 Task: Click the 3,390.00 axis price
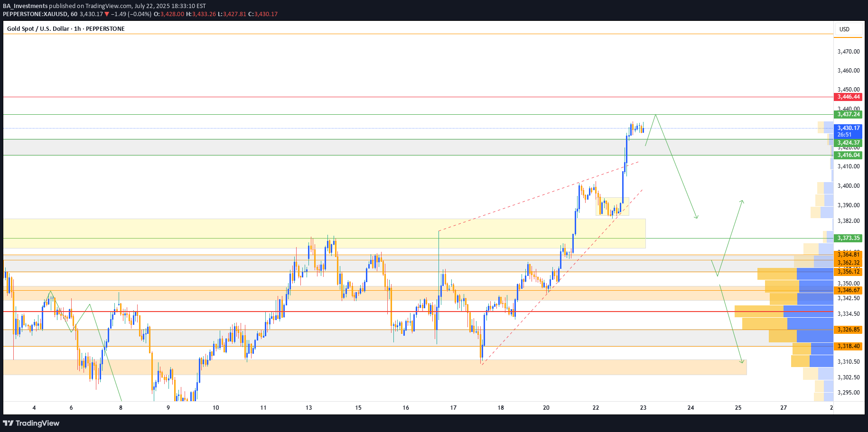[x=849, y=205]
